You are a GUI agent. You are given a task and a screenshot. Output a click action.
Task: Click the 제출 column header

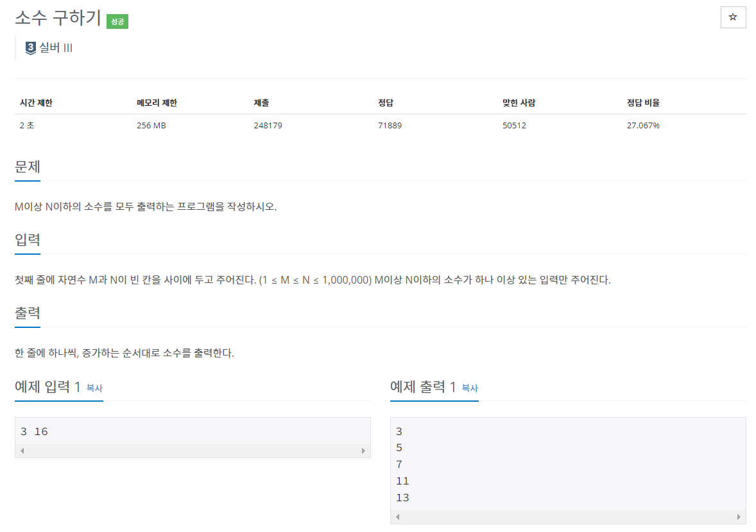tap(261, 103)
